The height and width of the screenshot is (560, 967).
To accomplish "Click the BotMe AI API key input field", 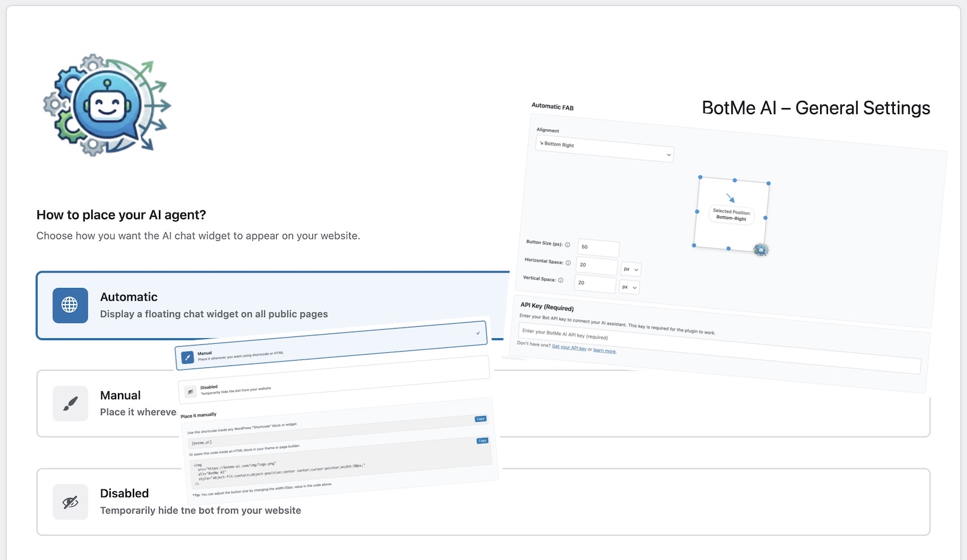I will [720, 349].
